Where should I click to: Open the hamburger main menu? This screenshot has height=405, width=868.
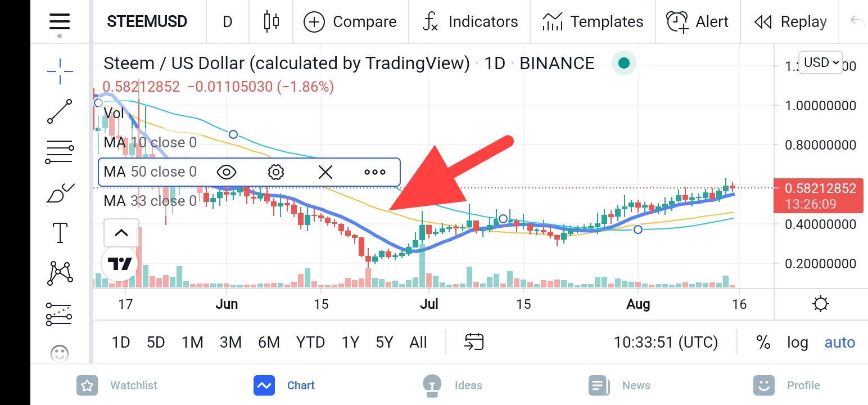[60, 22]
